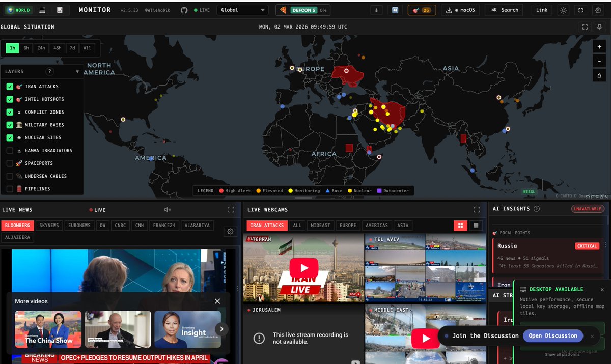Filter webcams to Mideast
The width and height of the screenshot is (611, 364).
click(320, 225)
